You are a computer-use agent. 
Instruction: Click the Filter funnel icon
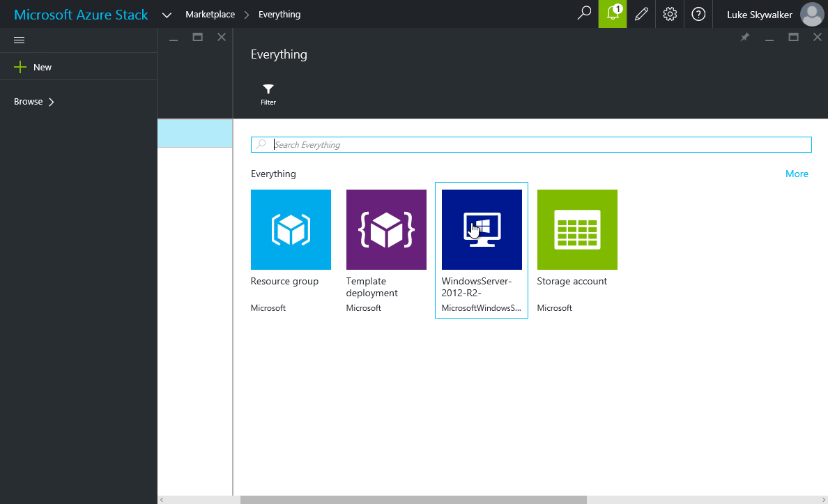tap(268, 89)
